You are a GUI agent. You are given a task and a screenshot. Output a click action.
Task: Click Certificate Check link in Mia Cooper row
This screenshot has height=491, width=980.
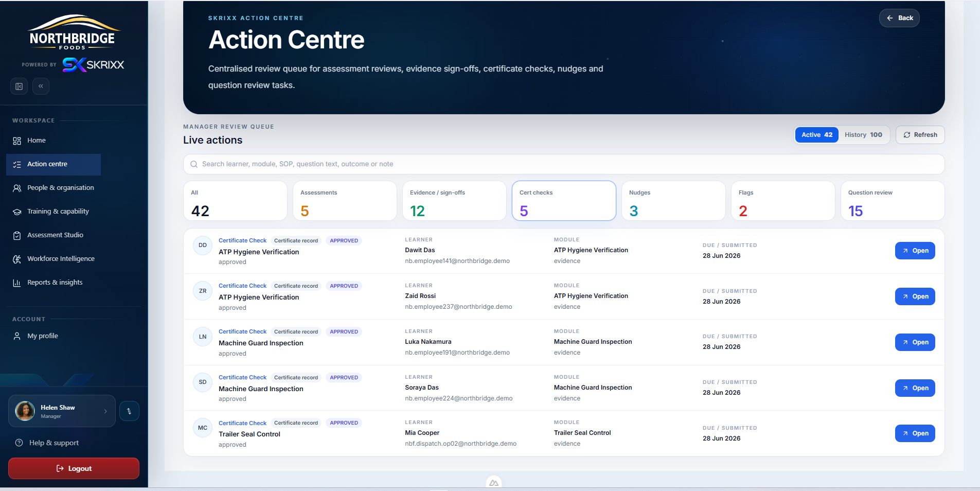(242, 423)
